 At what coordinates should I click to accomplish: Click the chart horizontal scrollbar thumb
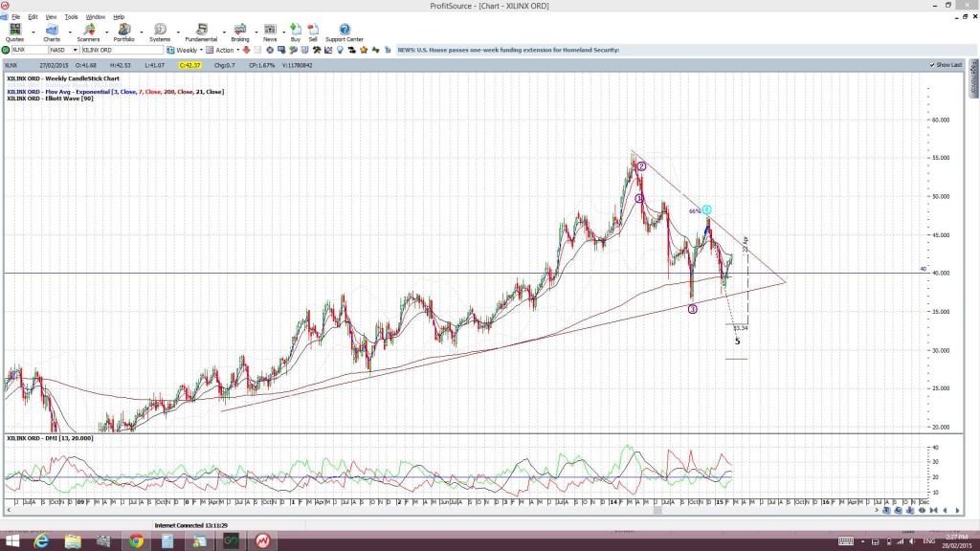coord(657,511)
